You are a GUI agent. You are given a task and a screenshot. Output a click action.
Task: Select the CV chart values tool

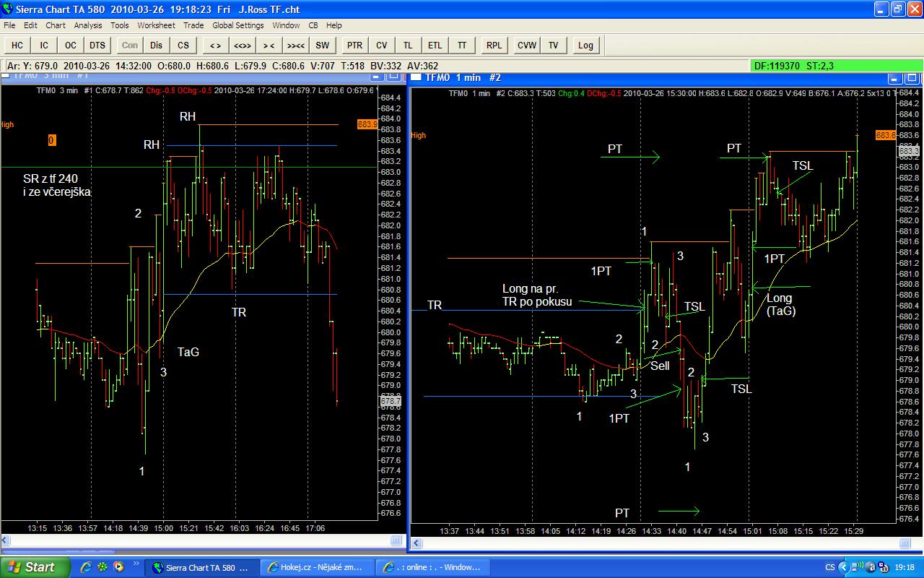point(381,45)
